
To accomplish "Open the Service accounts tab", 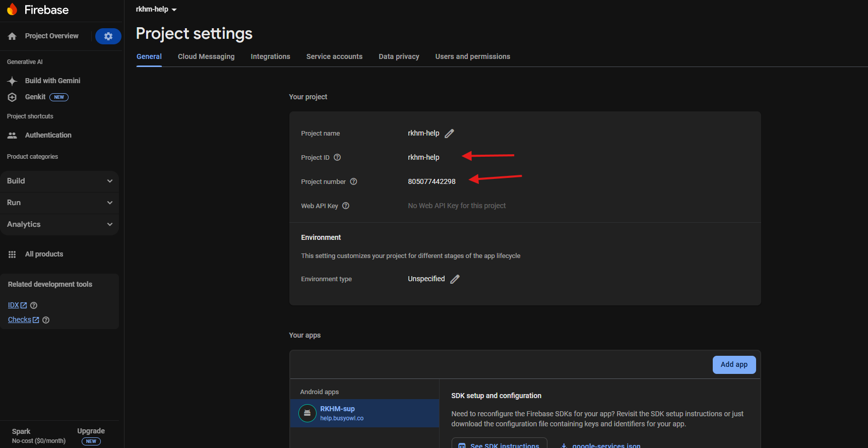I will pos(335,56).
